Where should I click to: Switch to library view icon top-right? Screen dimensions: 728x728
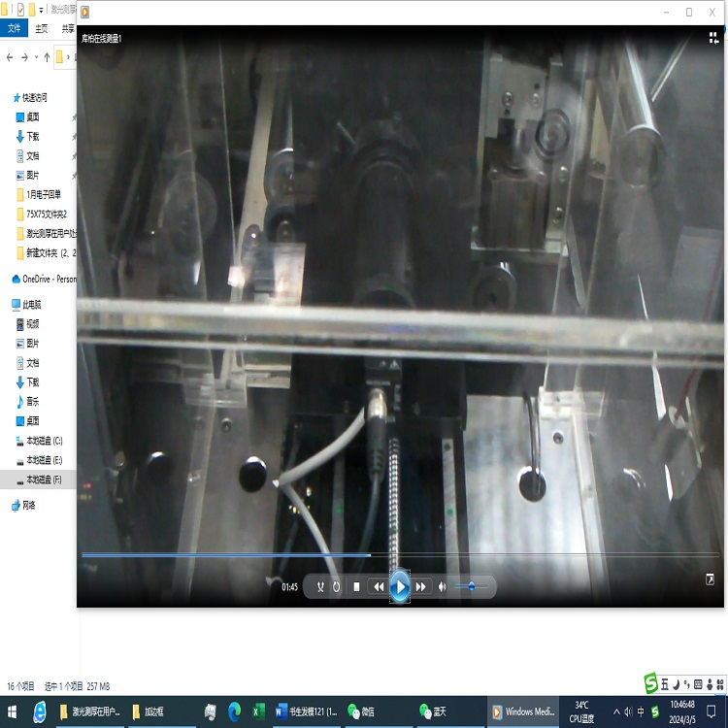pos(713,38)
